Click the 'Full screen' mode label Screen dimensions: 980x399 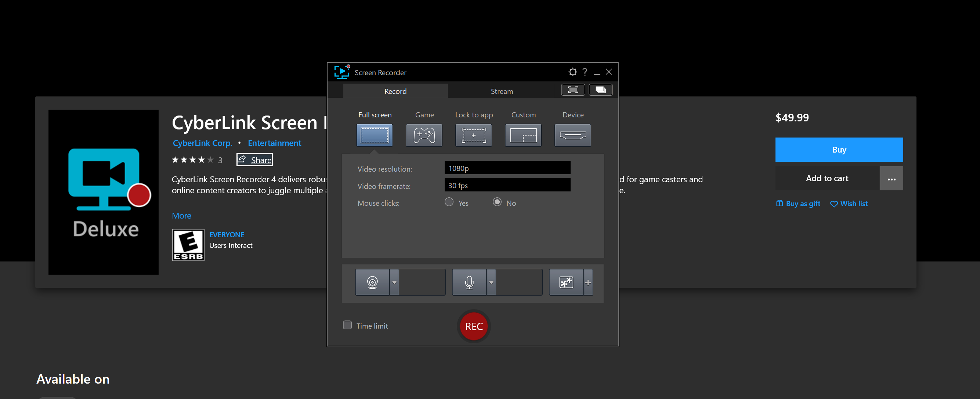(x=375, y=115)
